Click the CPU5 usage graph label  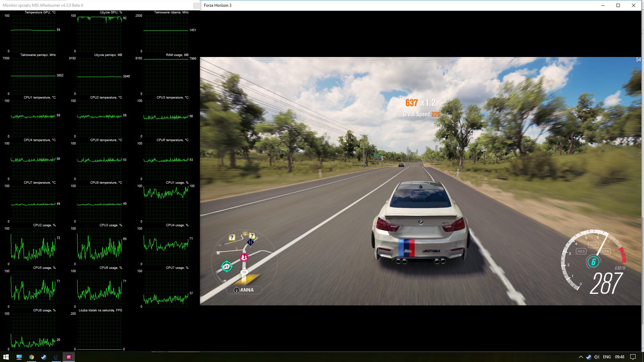click(44, 268)
